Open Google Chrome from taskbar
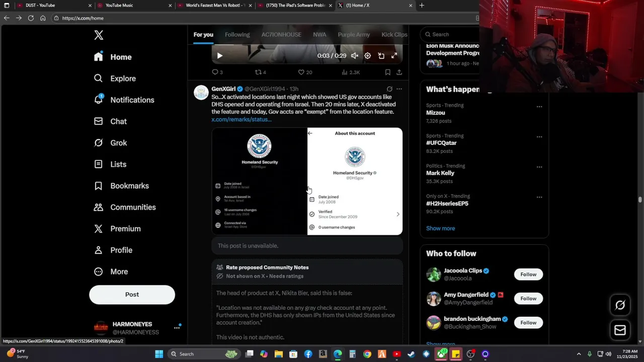Image resolution: width=644 pixels, height=362 pixels. click(x=367, y=354)
